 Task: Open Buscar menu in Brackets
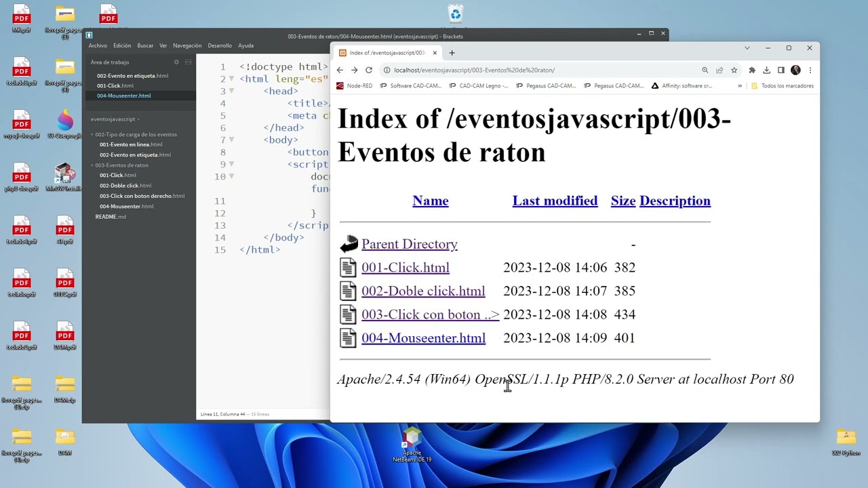point(145,45)
